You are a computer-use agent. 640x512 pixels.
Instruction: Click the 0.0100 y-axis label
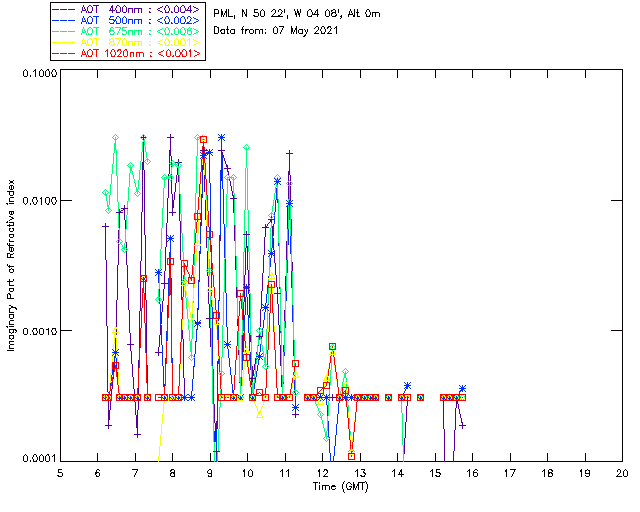39,201
